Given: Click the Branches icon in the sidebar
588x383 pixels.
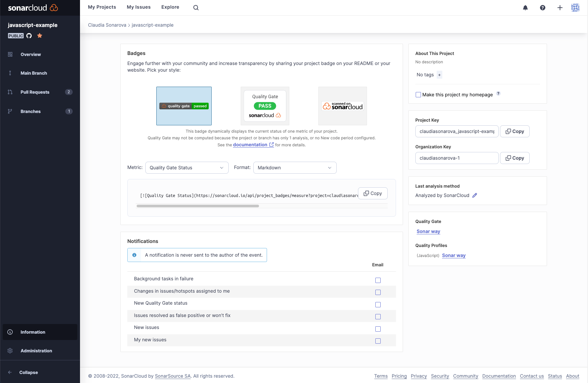Looking at the screenshot, I should [10, 111].
